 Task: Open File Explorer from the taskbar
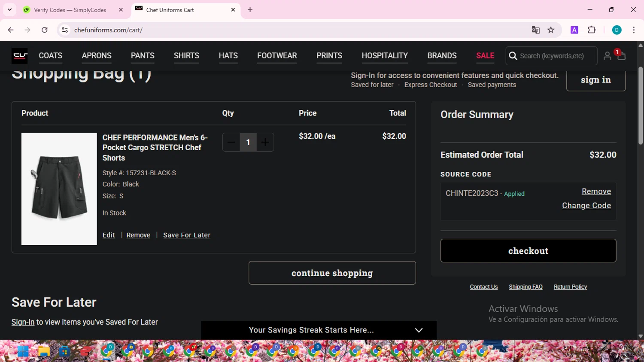click(x=44, y=351)
